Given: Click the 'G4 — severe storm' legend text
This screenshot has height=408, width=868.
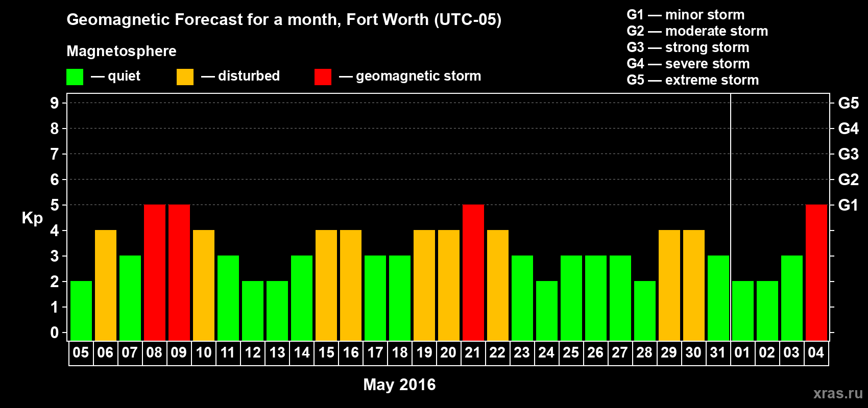Looking at the screenshot, I should (688, 64).
